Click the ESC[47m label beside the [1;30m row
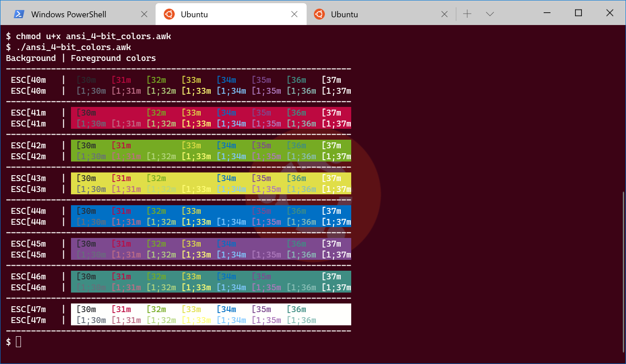 point(28,320)
